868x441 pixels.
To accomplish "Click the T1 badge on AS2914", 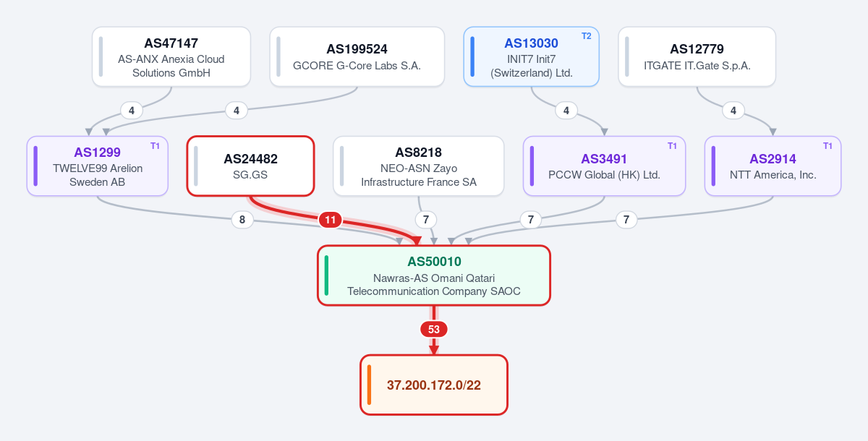I will tap(827, 146).
